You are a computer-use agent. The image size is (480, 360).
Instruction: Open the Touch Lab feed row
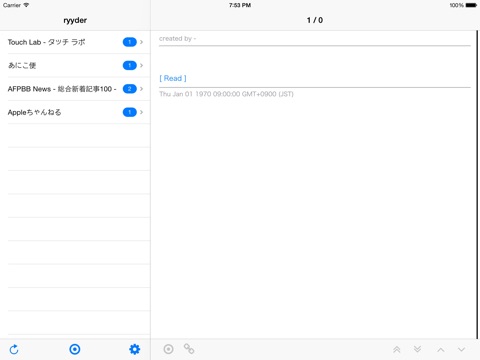click(75, 42)
